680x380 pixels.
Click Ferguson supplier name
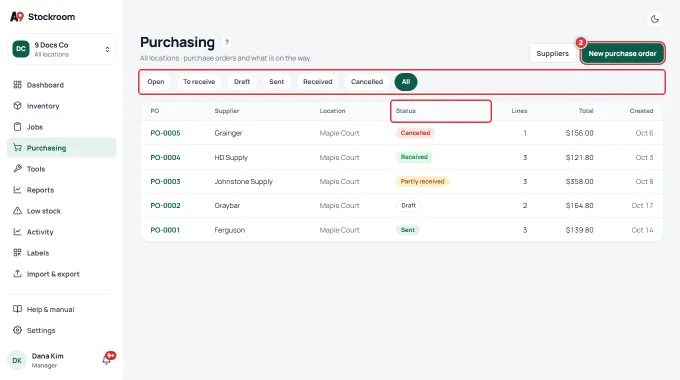click(x=229, y=229)
